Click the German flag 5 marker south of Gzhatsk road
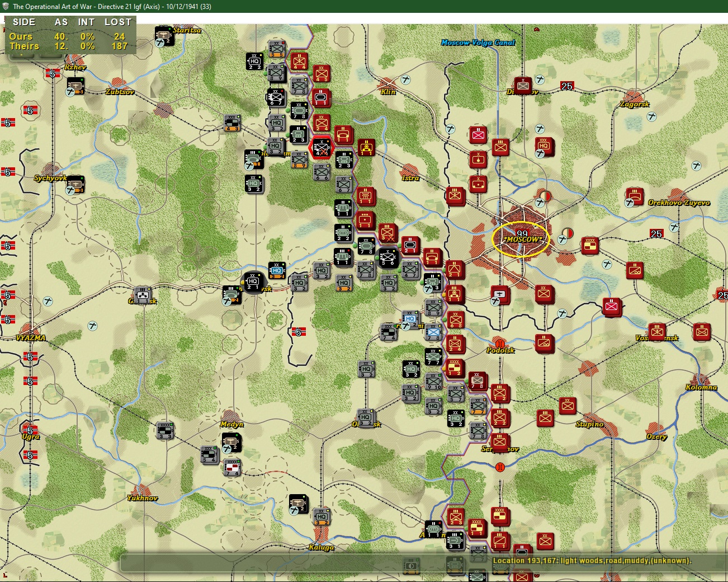728x582 pixels. (x=299, y=332)
